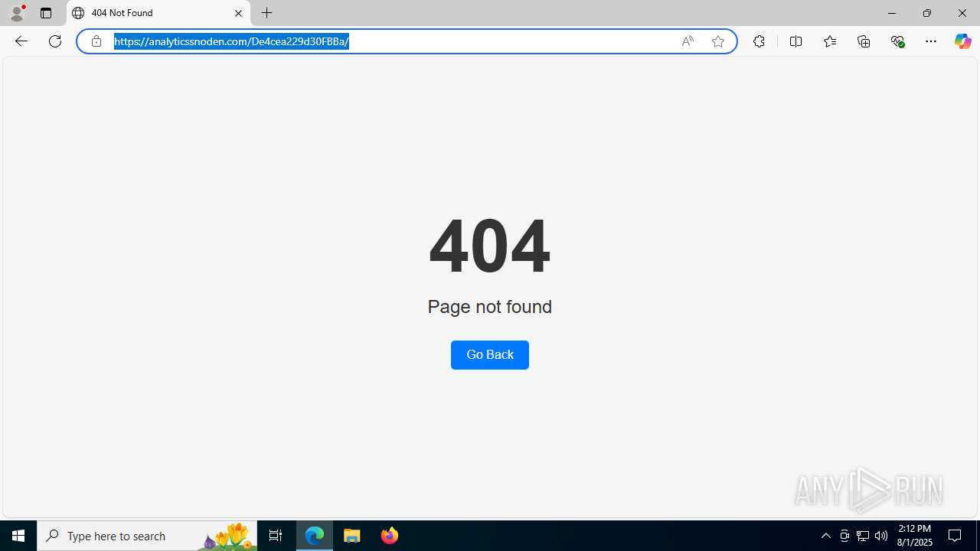The image size is (980, 551).
Task: Click the browser Back arrow
Action: point(21,41)
